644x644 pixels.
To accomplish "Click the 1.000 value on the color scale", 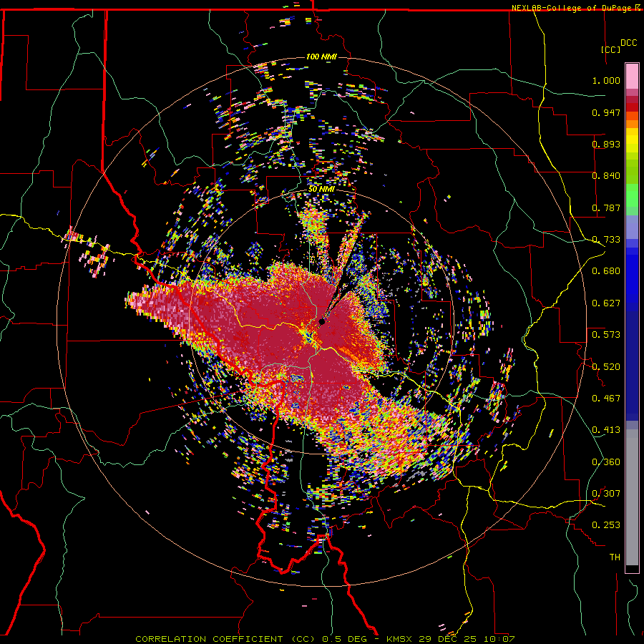I will coord(606,80).
